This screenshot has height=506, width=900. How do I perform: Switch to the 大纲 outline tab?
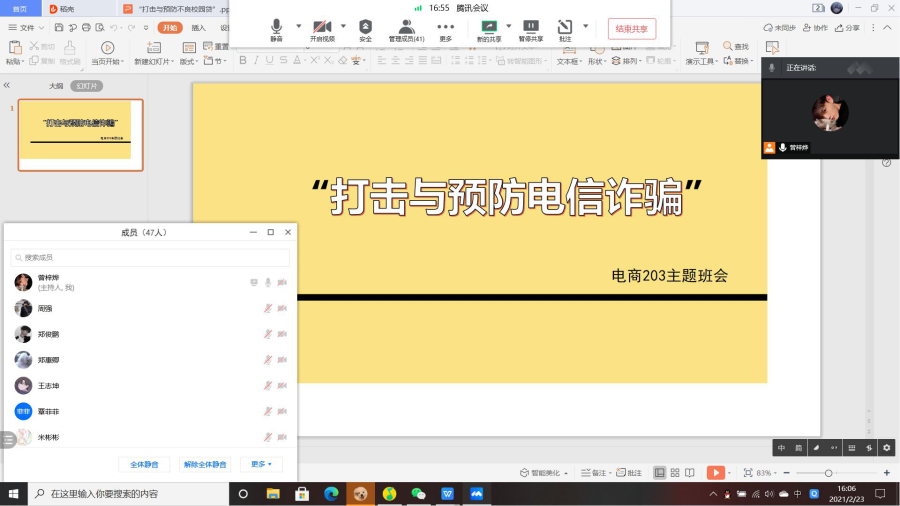[57, 86]
